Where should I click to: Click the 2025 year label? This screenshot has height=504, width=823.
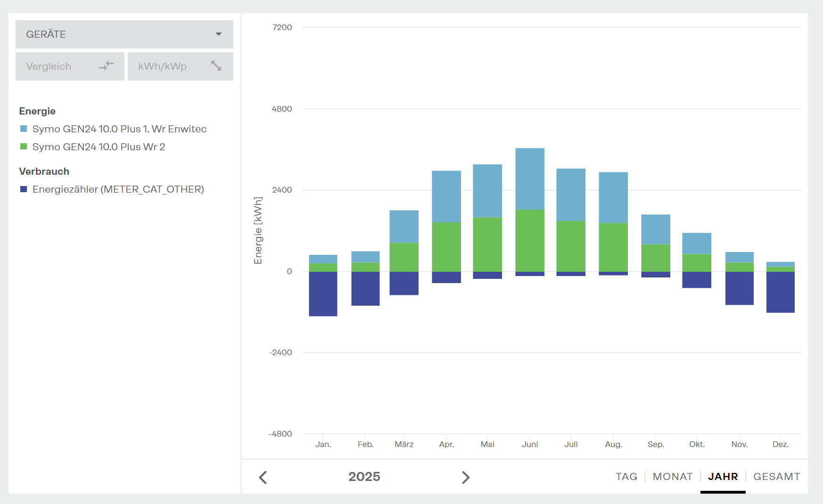(x=364, y=477)
